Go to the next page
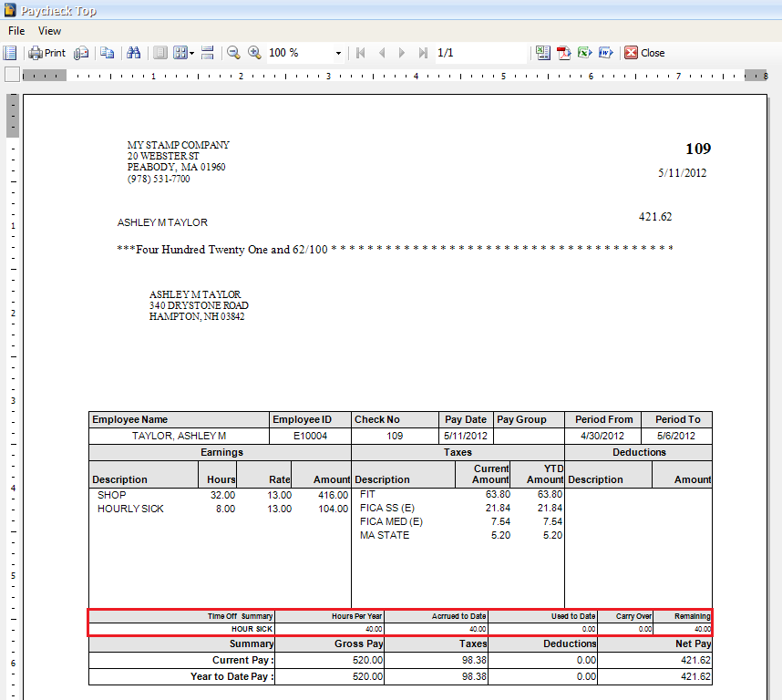This screenshot has width=782, height=700. (x=402, y=53)
